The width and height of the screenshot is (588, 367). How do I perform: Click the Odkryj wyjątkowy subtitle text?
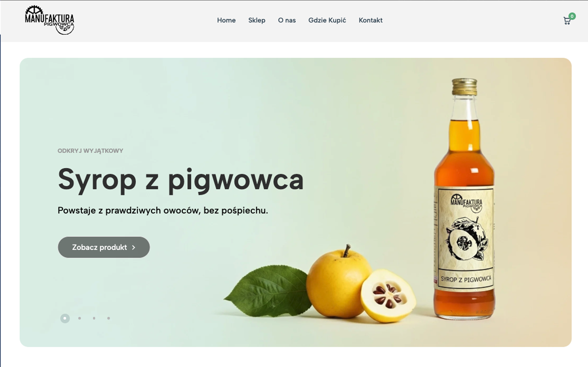pos(90,151)
